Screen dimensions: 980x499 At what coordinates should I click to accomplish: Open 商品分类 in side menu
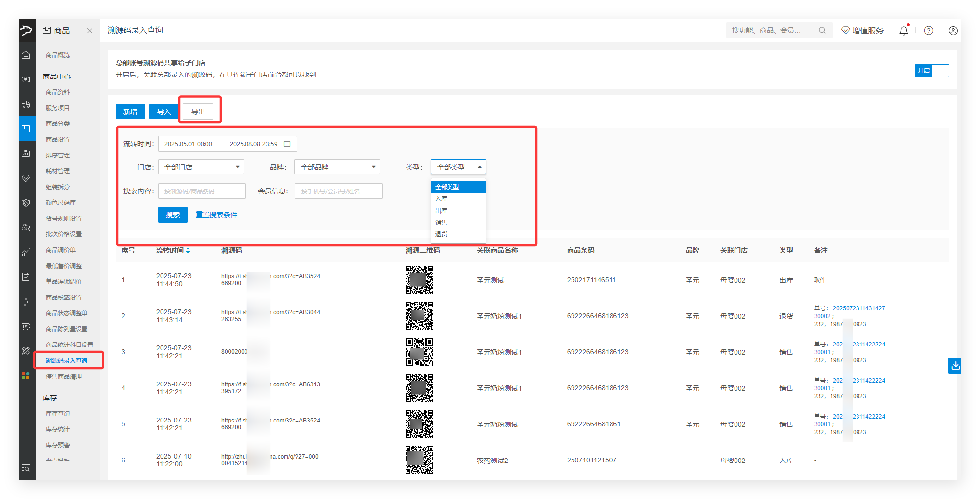tap(58, 124)
